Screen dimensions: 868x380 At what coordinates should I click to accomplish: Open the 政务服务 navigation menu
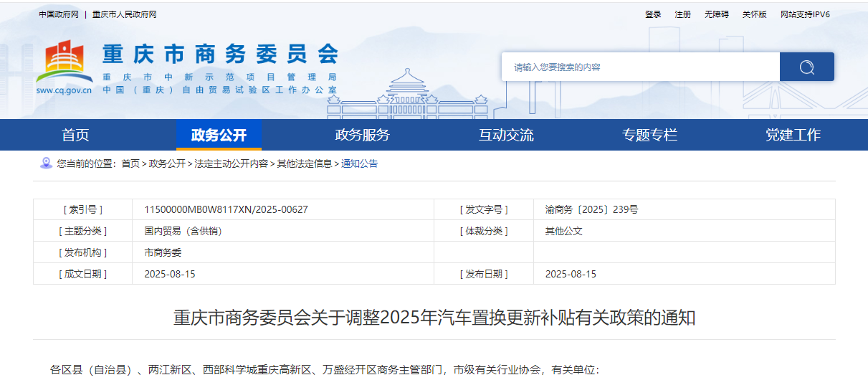tap(362, 135)
